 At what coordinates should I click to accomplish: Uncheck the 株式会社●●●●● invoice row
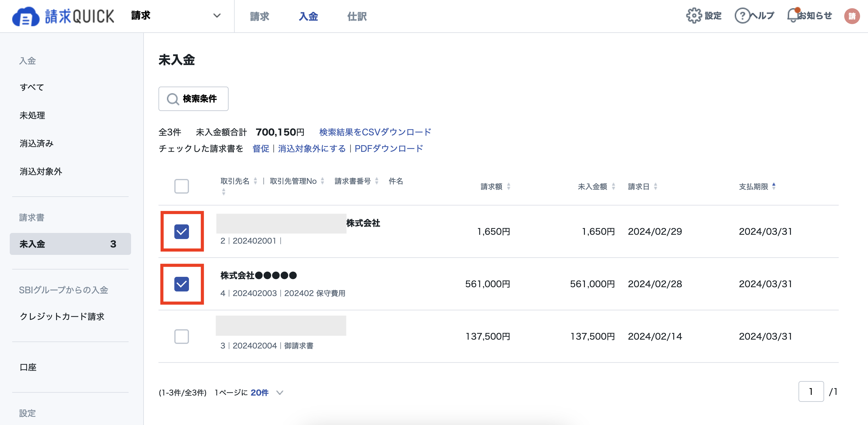[182, 285]
